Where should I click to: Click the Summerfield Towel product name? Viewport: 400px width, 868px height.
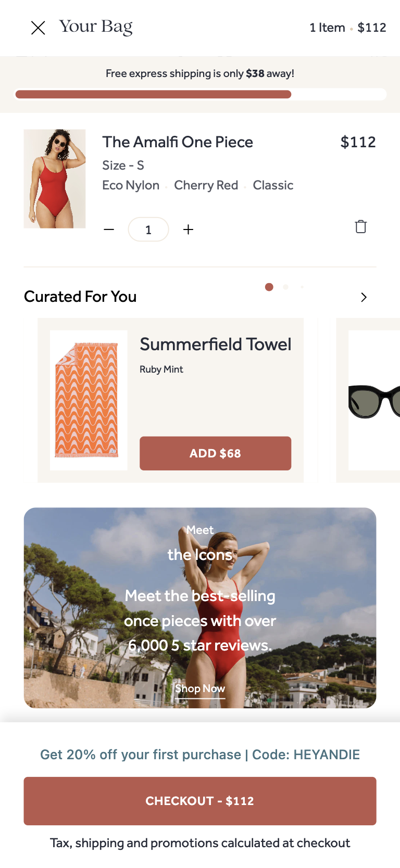tap(215, 344)
